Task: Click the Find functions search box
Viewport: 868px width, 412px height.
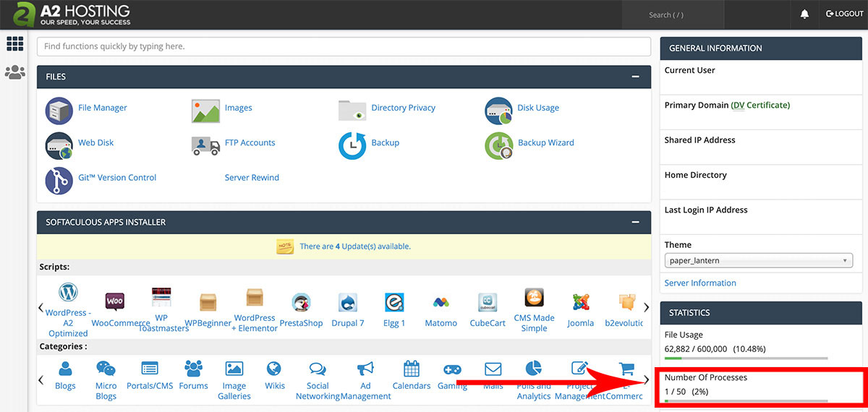Action: click(x=344, y=46)
